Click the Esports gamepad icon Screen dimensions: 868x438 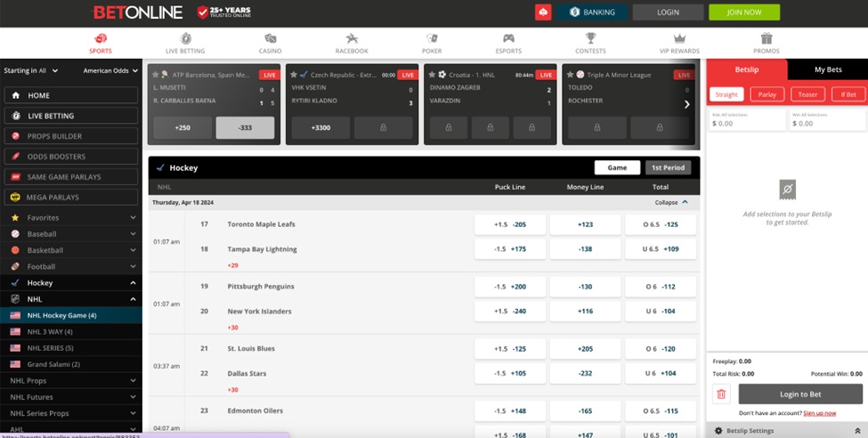tap(508, 39)
